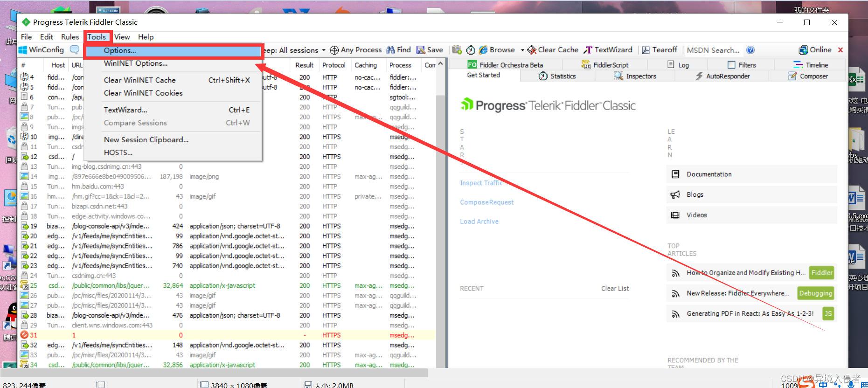
Task: Select session 25 jquery javascript row
Action: point(227,285)
